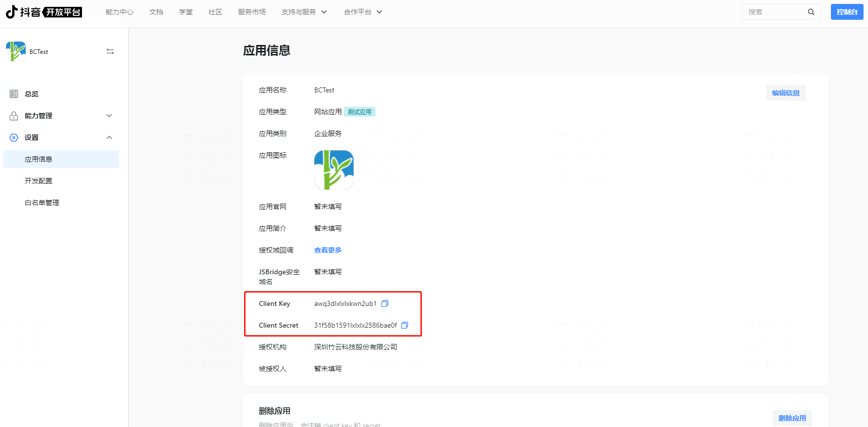Image resolution: width=868 pixels, height=427 pixels.
Task: Click the switch application arrows icon
Action: (110, 51)
